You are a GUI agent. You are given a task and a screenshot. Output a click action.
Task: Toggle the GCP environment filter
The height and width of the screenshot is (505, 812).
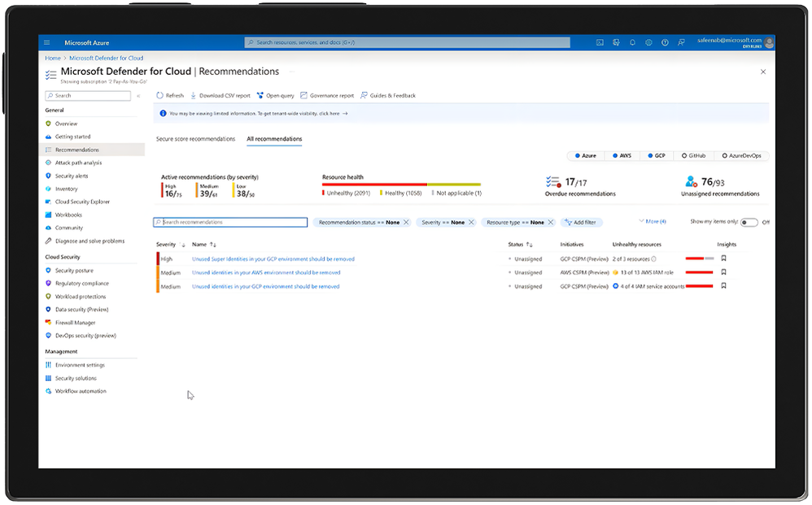[657, 156]
